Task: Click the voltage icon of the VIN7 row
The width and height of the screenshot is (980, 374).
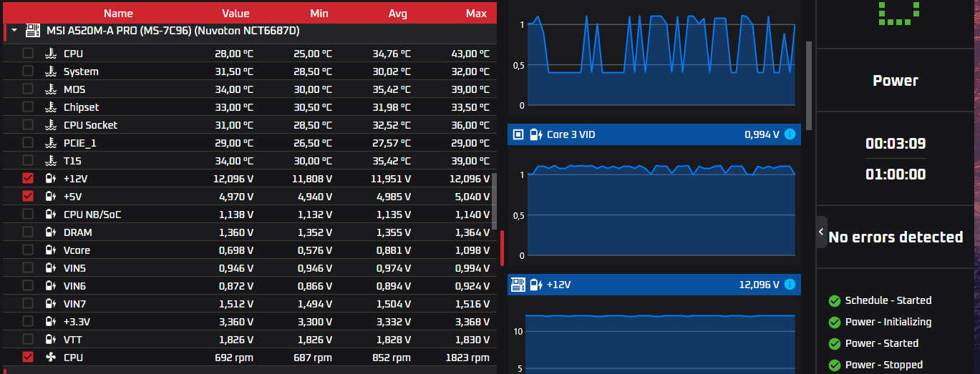Action: pos(51,303)
